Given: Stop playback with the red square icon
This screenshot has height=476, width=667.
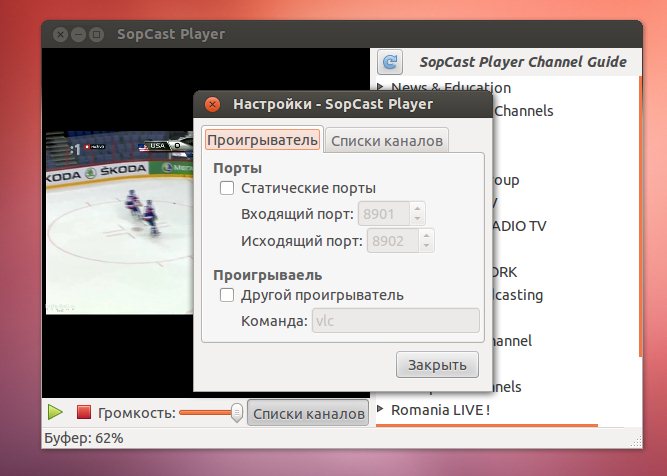Looking at the screenshot, I should [84, 412].
